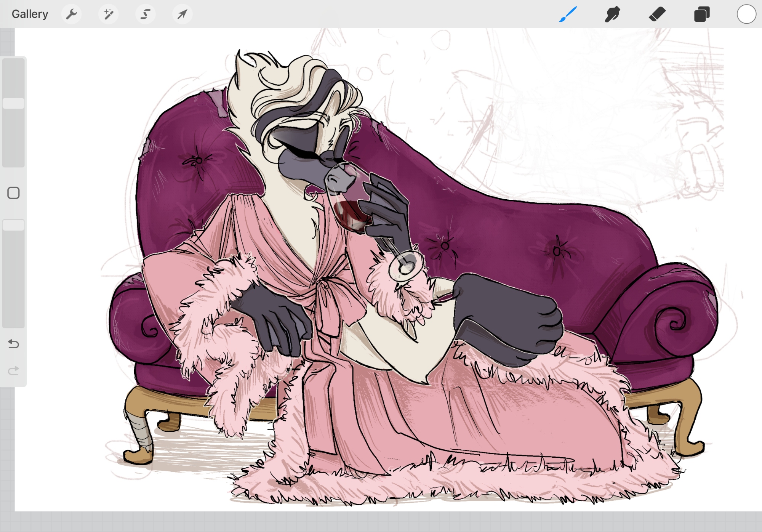Select the Eraser tool
Image resolution: width=762 pixels, height=532 pixels.
click(657, 14)
